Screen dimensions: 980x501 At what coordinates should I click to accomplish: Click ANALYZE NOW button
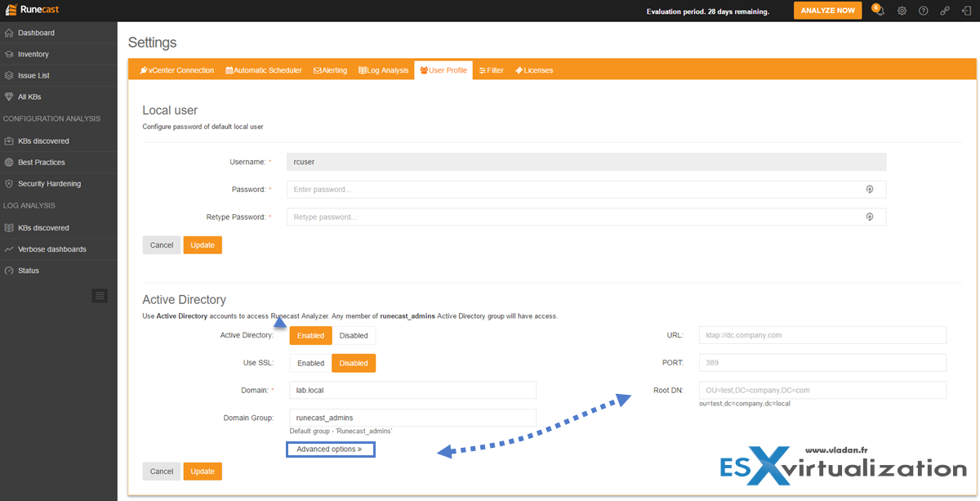coord(827,11)
